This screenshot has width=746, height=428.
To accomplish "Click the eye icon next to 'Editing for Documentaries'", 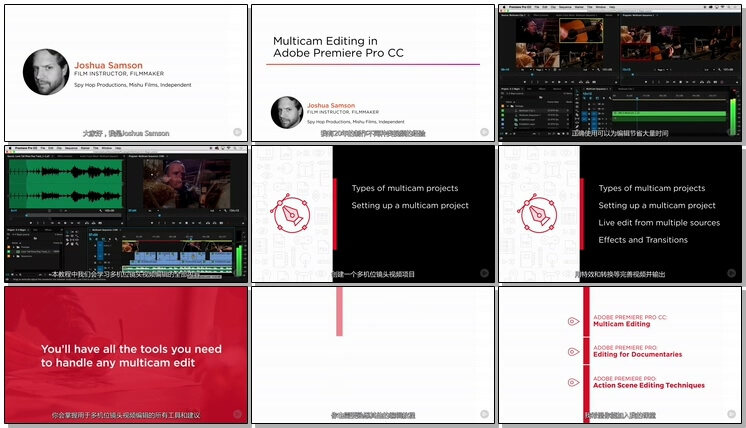I will (x=573, y=352).
